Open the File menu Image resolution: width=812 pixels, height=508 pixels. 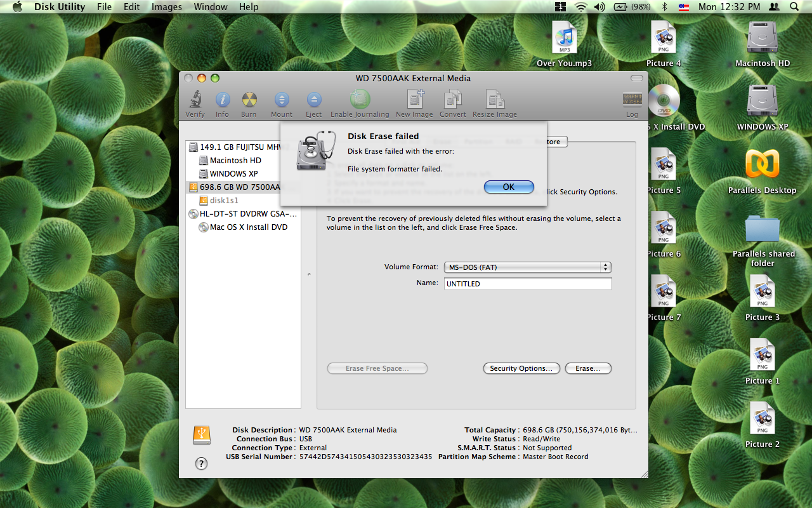point(105,7)
